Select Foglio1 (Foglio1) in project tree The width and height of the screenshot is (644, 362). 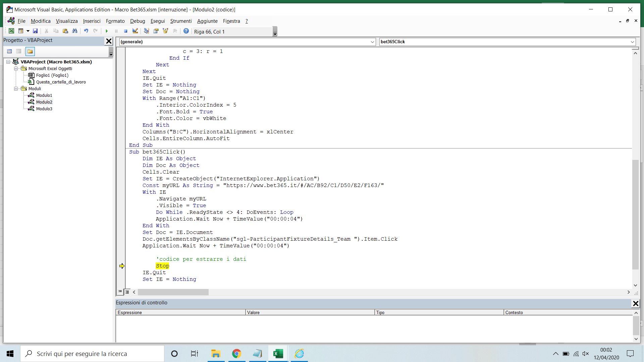52,75
